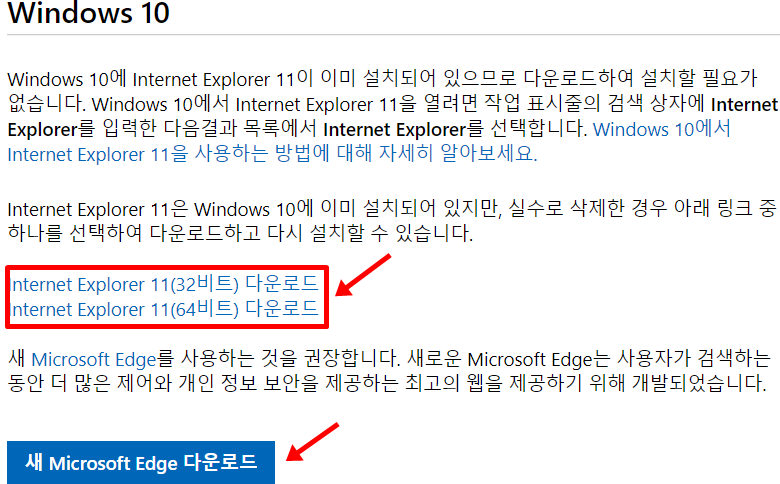The width and height of the screenshot is (780, 484).
Task: Click the Windows 10 page heading
Action: (x=89, y=13)
